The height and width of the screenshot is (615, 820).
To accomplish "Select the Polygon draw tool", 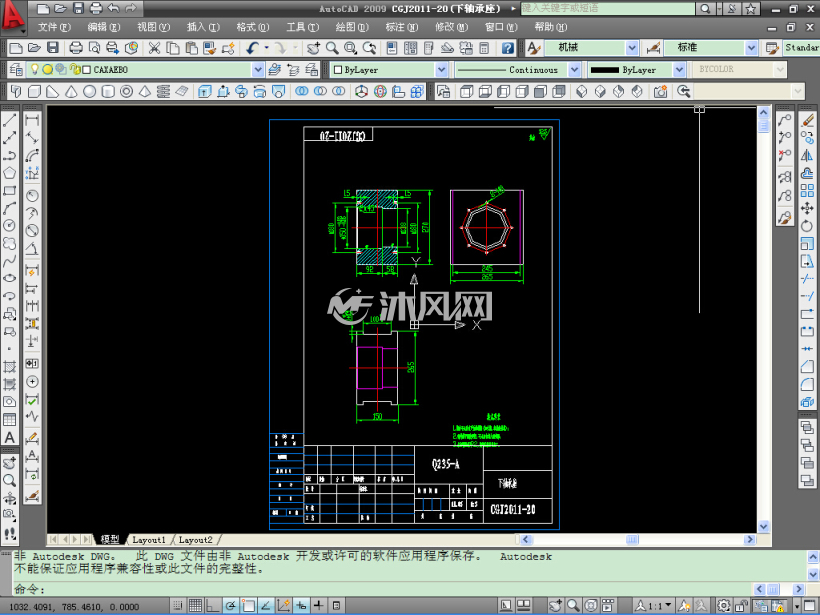I will pyautogui.click(x=9, y=173).
